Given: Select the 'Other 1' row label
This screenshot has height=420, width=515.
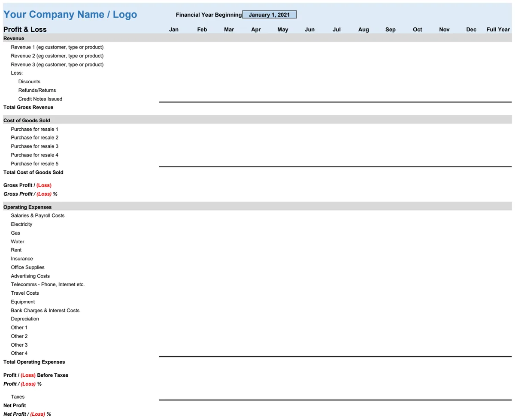Looking at the screenshot, I should tap(19, 327).
